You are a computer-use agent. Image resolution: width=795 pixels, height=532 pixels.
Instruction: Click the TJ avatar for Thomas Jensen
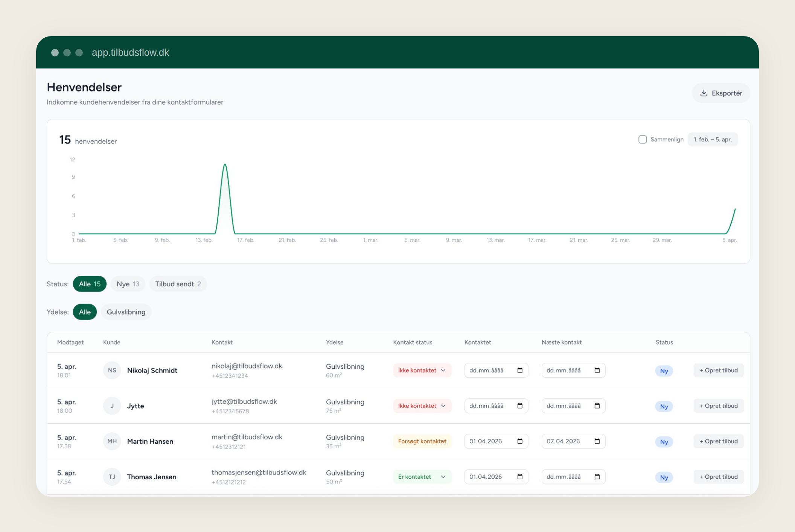tap(112, 477)
